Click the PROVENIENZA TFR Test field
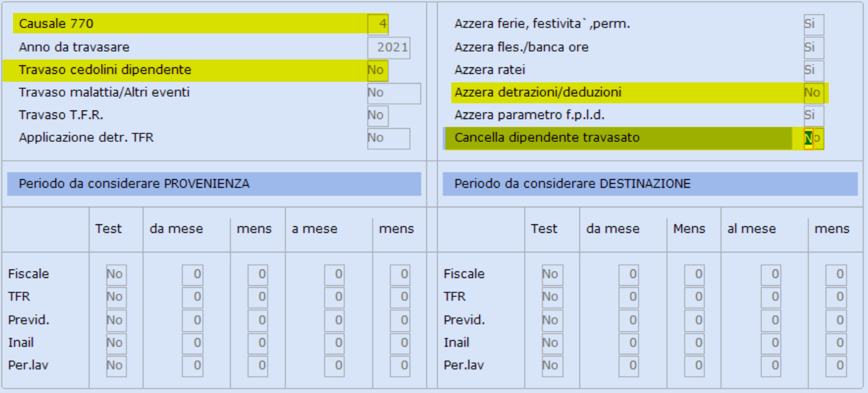This screenshot has height=393, width=868. (x=116, y=298)
